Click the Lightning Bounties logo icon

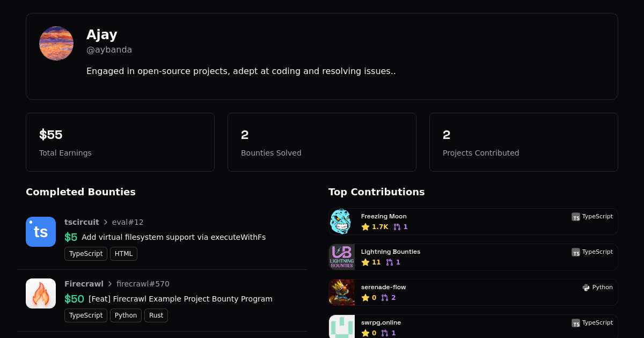[341, 257]
